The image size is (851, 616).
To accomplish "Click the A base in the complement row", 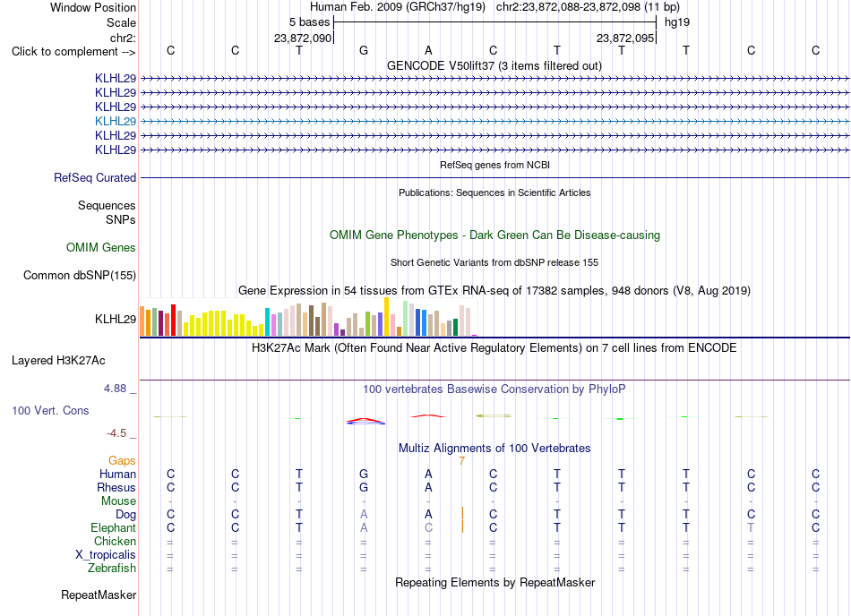I will tap(428, 50).
